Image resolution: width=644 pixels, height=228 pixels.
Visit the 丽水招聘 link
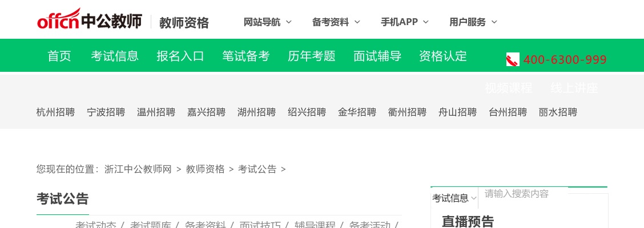(x=558, y=112)
